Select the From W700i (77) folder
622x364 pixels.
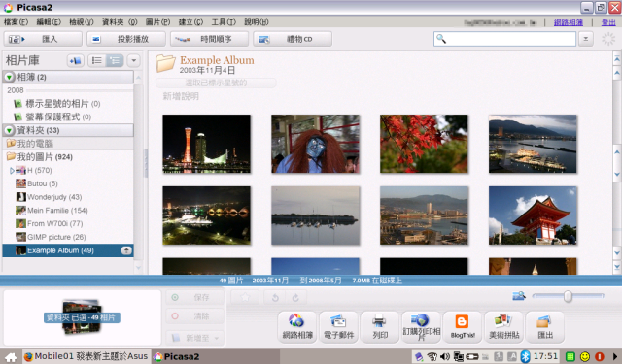pos(50,224)
